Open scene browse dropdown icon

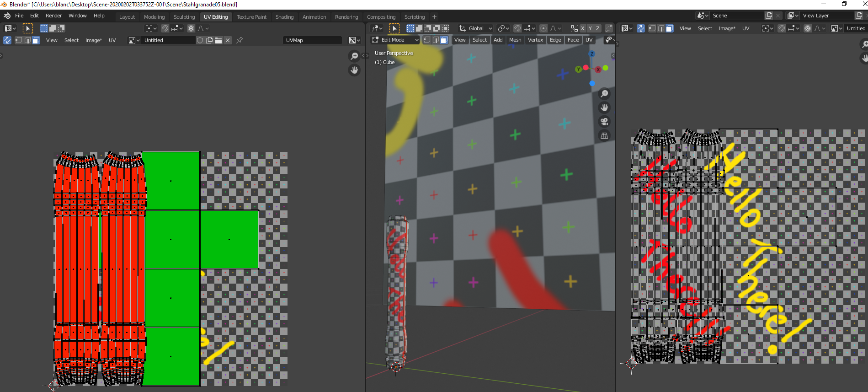pyautogui.click(x=703, y=16)
